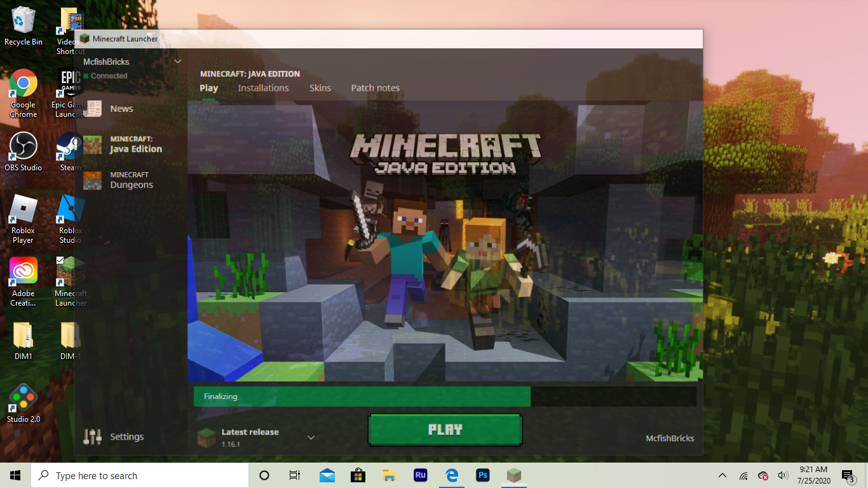Select the Minecraft Java Edition grass block icon
The image size is (868, 488).
(93, 144)
